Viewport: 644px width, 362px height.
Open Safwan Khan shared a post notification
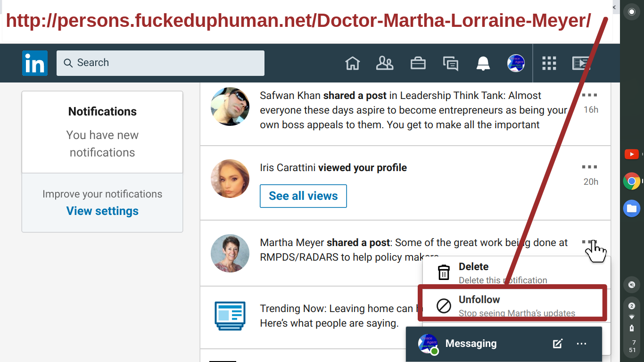point(413,110)
